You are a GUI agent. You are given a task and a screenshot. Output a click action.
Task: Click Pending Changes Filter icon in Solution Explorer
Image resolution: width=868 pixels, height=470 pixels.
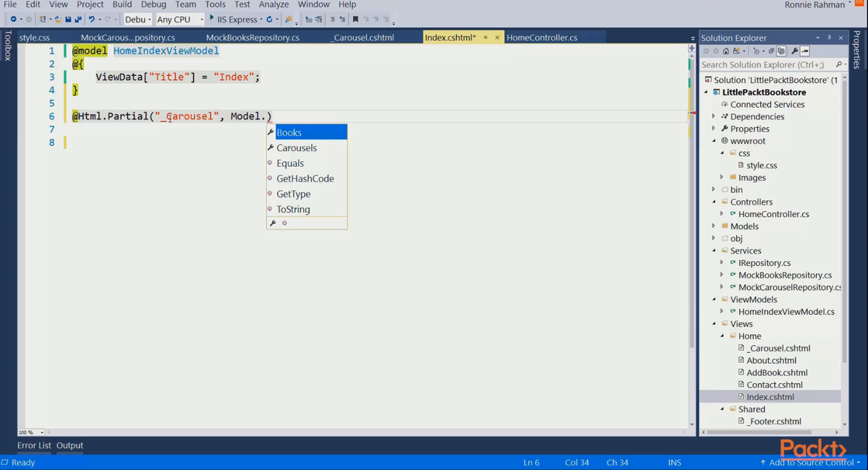(757, 51)
